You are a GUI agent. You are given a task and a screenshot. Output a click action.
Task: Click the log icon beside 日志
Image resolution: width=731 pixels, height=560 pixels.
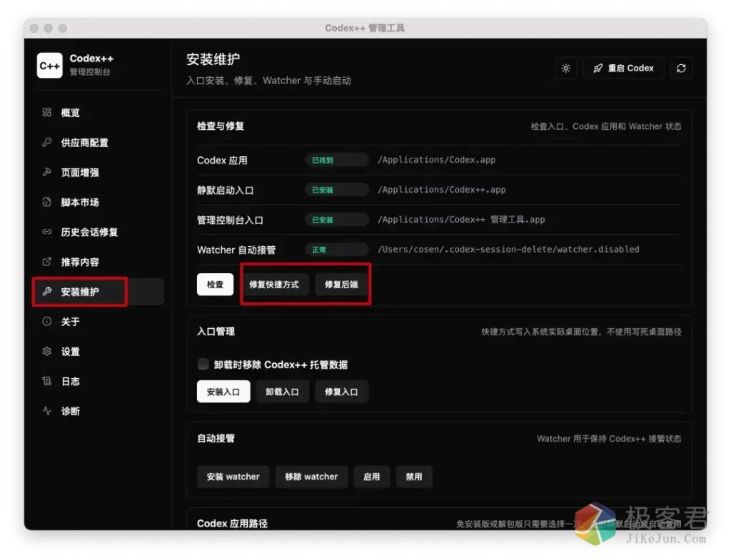[x=46, y=381]
